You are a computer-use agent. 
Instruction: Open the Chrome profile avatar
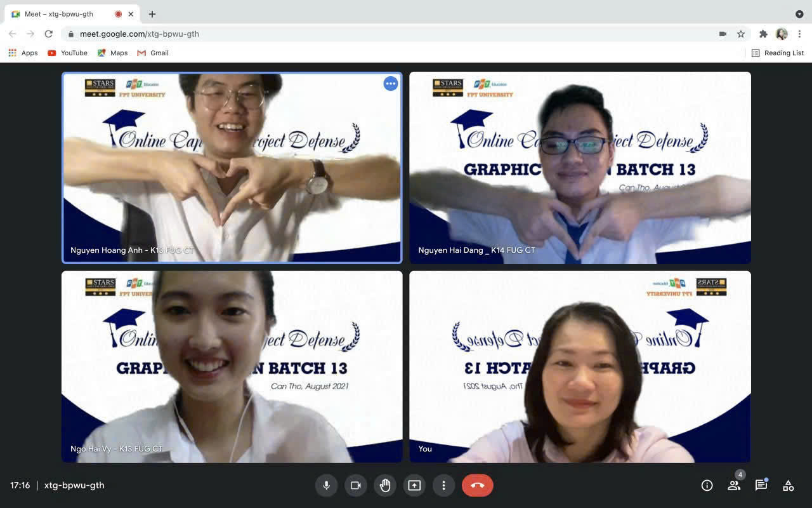click(782, 34)
